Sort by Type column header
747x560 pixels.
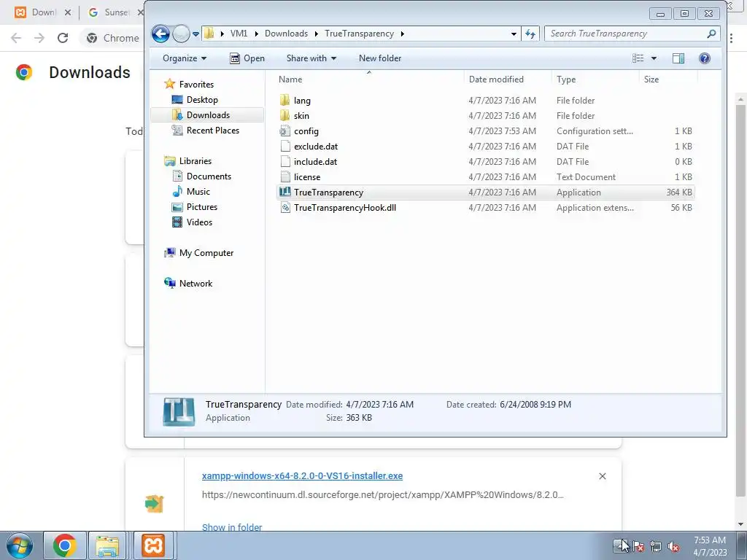tap(595, 79)
